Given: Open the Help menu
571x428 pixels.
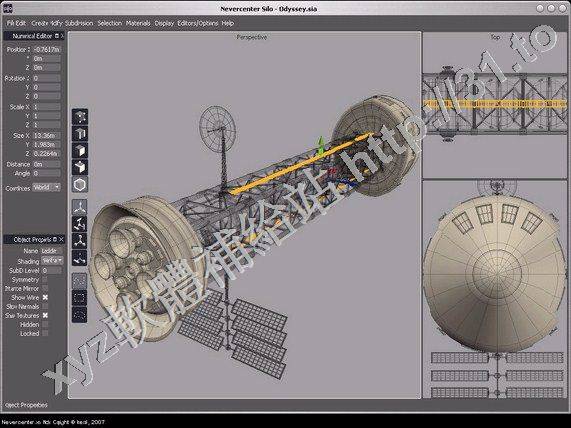Looking at the screenshot, I should (228, 23).
